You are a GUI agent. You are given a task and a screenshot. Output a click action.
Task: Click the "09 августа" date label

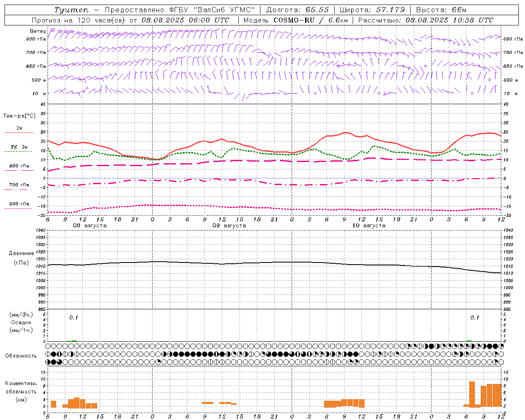(x=229, y=226)
